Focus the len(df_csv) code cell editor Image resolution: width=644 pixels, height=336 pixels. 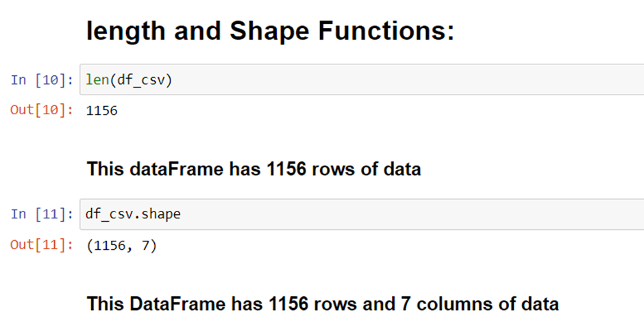pos(362,79)
